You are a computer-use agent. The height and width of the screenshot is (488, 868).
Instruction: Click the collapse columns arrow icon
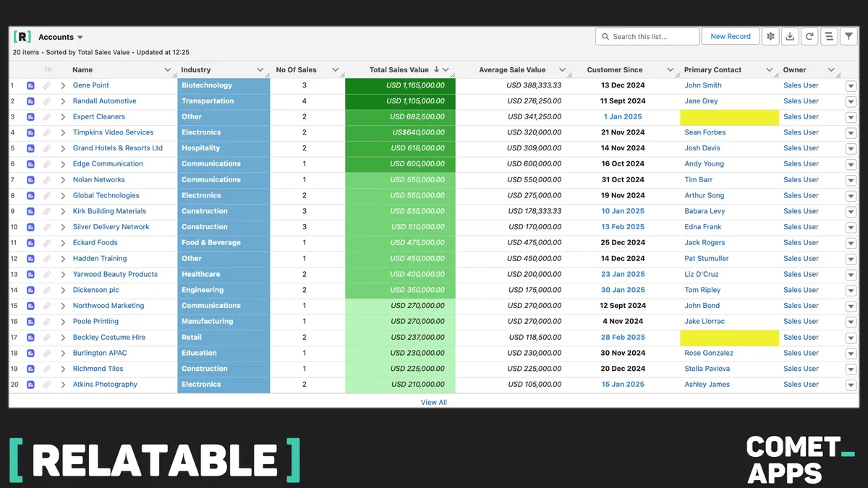[48, 69]
